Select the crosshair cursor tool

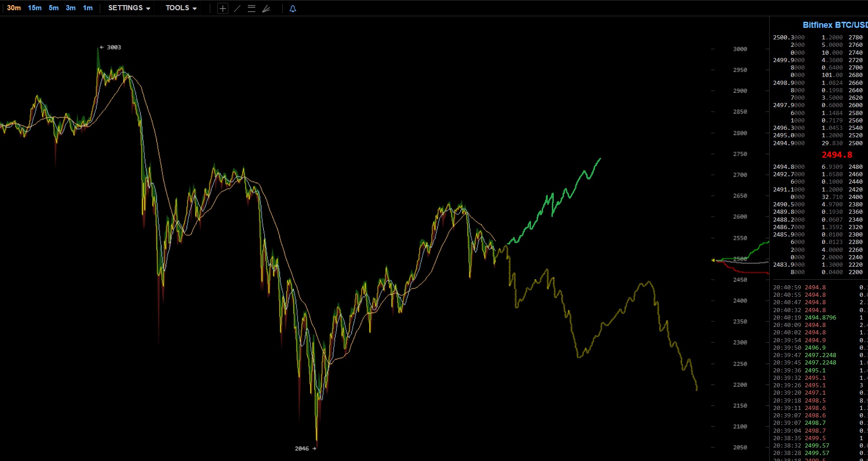[223, 8]
